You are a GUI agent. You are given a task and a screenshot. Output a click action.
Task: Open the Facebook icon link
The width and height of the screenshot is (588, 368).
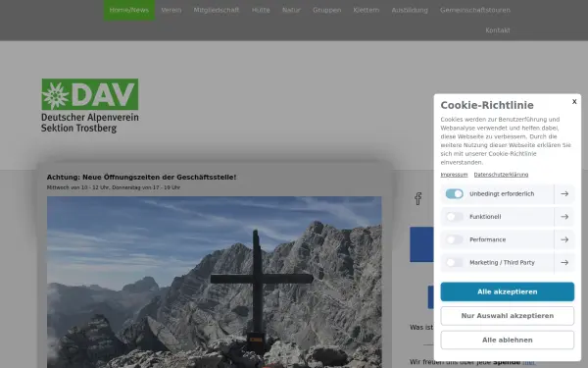tap(418, 198)
